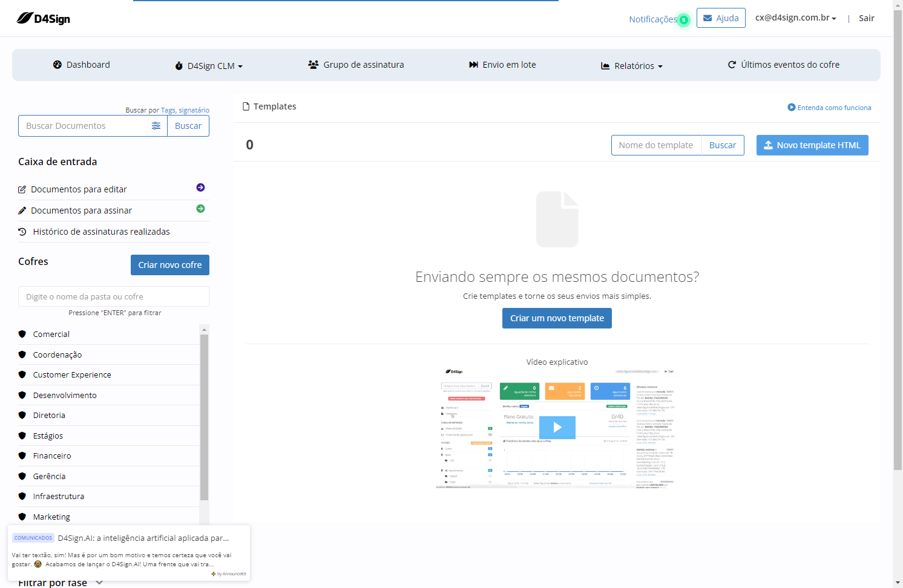The height and width of the screenshot is (588, 903).
Task: Click Criar um novo template button
Action: (x=557, y=318)
